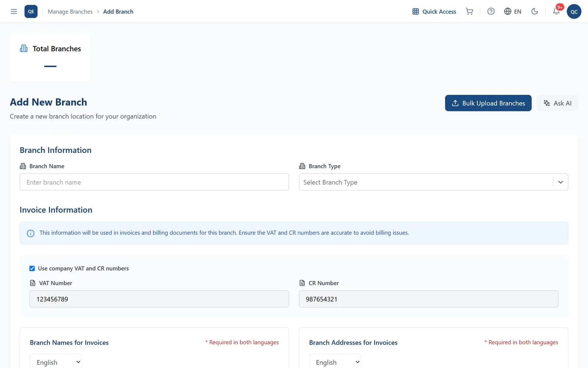
Task: Go to Manage Branches breadcrumb
Action: (70, 12)
